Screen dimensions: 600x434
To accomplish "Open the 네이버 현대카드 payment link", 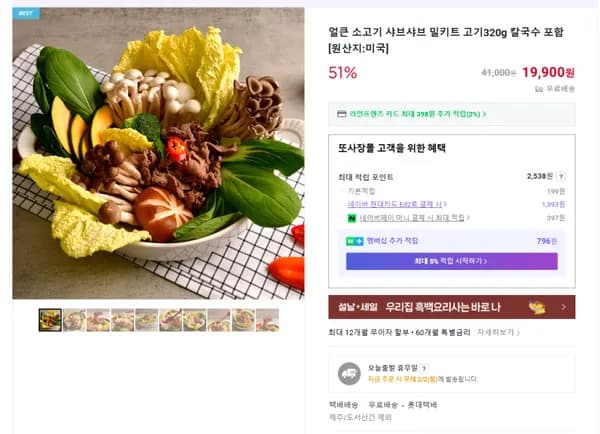I will pyautogui.click(x=396, y=204).
